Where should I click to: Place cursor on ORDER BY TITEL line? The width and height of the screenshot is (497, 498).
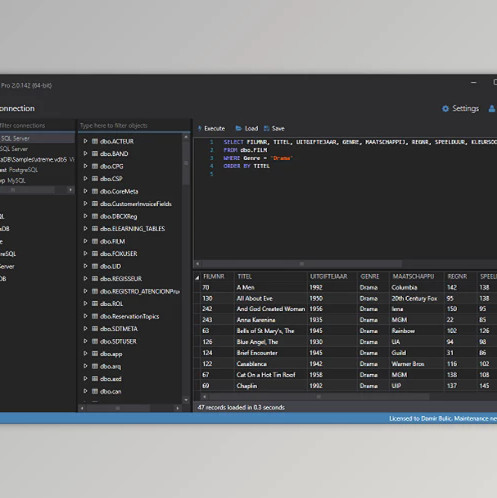tap(247, 166)
